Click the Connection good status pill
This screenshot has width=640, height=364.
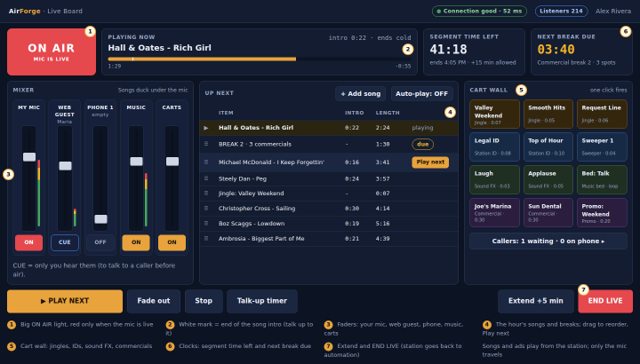click(480, 11)
